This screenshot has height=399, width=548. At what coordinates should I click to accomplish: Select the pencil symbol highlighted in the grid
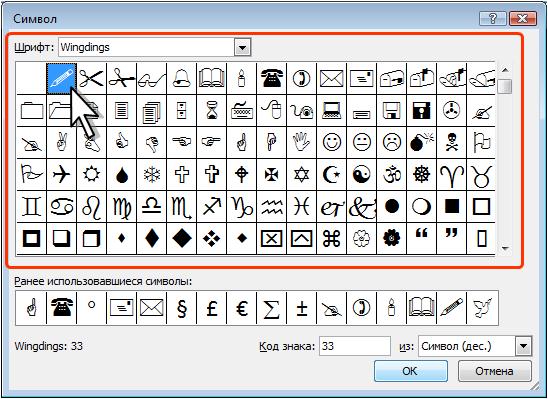62,78
